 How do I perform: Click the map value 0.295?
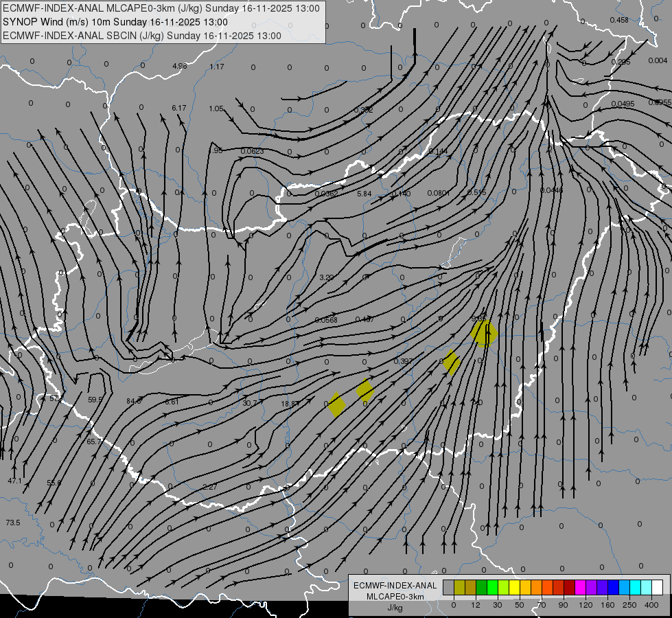coord(621,62)
